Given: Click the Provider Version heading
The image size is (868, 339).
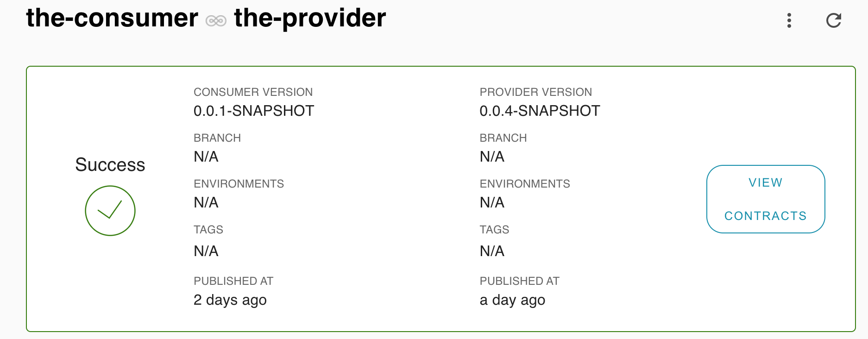Looking at the screenshot, I should (536, 92).
